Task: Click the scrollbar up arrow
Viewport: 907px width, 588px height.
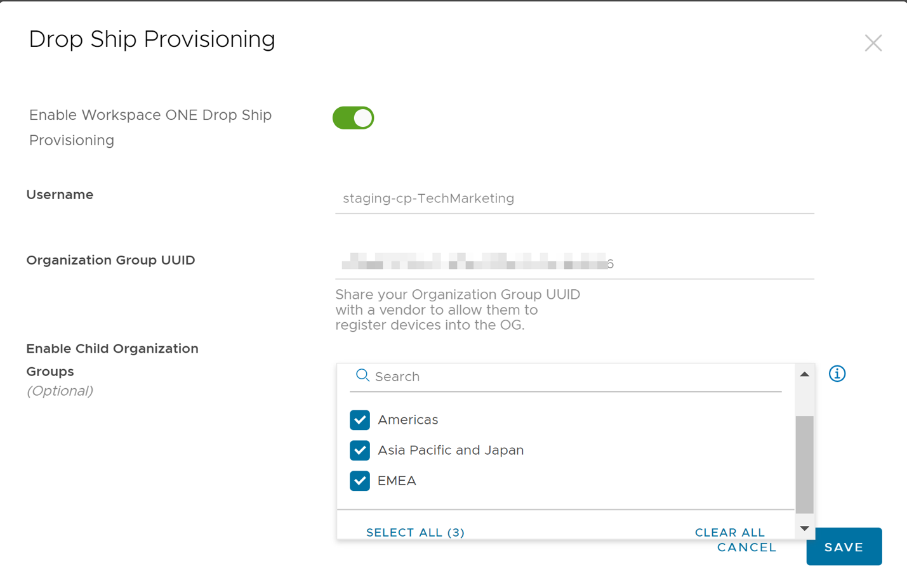Action: click(804, 374)
